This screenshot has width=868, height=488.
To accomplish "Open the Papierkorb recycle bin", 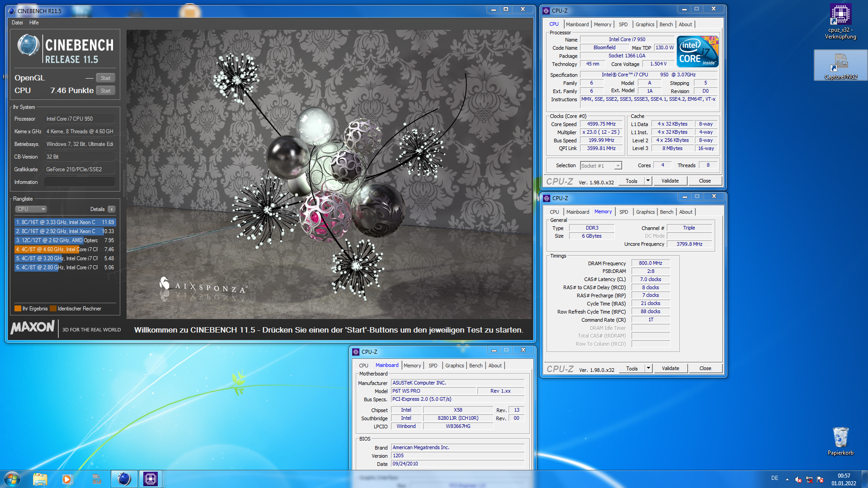I will 840,441.
